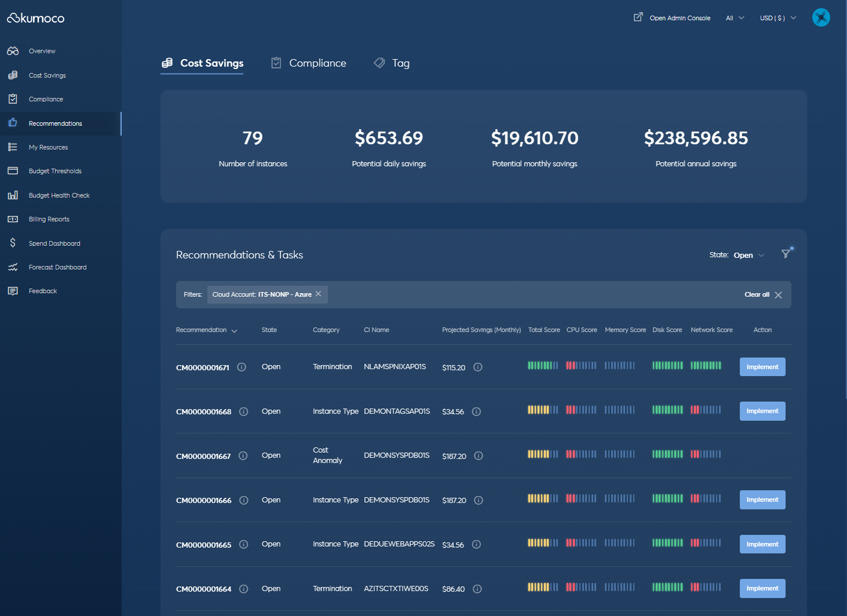Remove the ITS-NONP Azure account filter
The width and height of the screenshot is (847, 616).
(318, 294)
